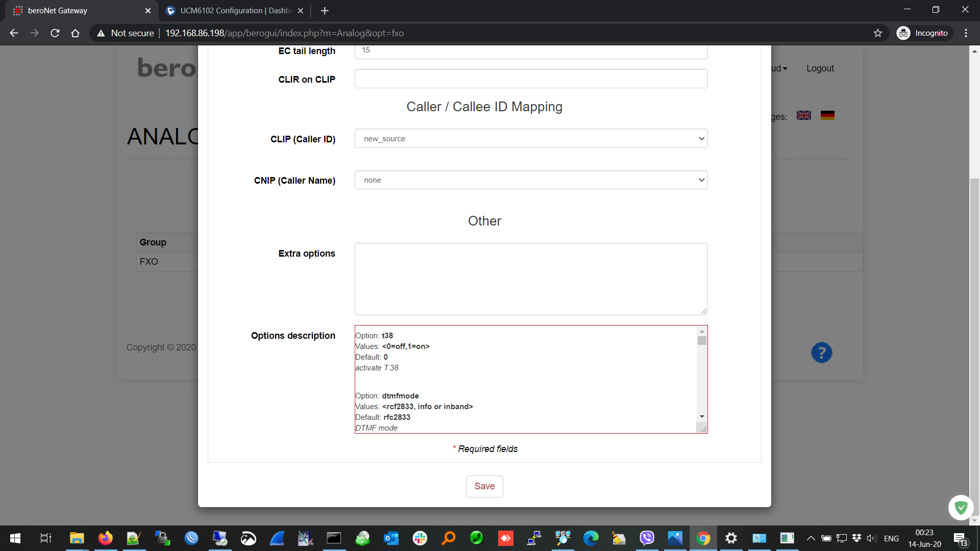This screenshot has height=551, width=980.
Task: Bookmark page with the star icon
Action: [877, 33]
